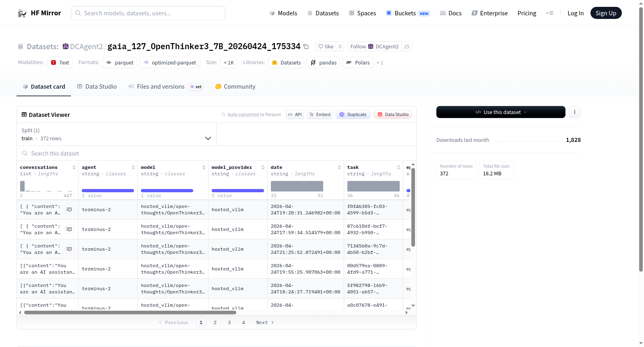Viewport: 644px width, 347px height.
Task: Click the page vertical scrollbar
Action: coord(641,139)
